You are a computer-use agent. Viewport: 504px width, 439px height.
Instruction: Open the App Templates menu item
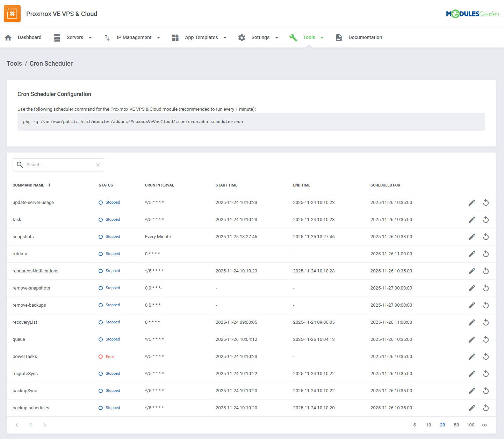pos(201,37)
